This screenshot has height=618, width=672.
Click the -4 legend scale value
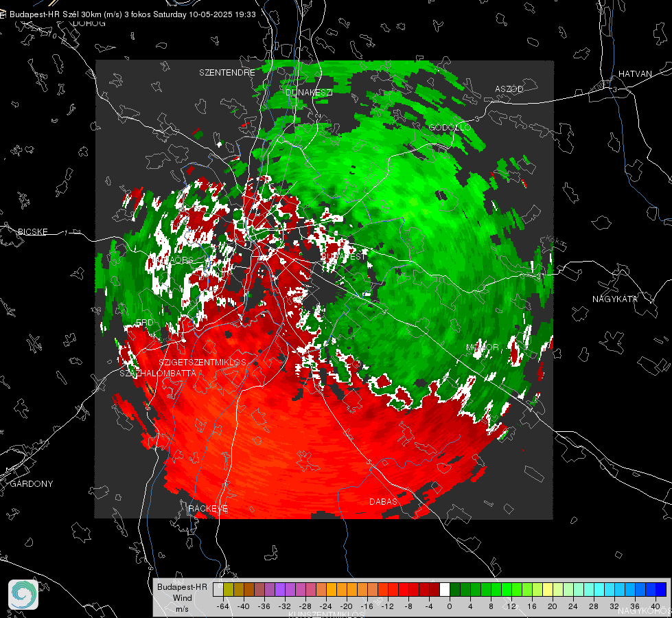(x=429, y=606)
